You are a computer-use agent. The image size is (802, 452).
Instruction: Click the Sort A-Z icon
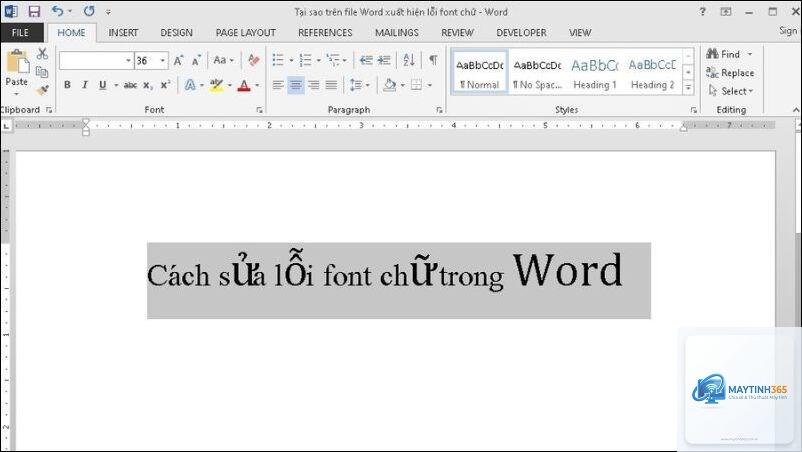(x=409, y=60)
